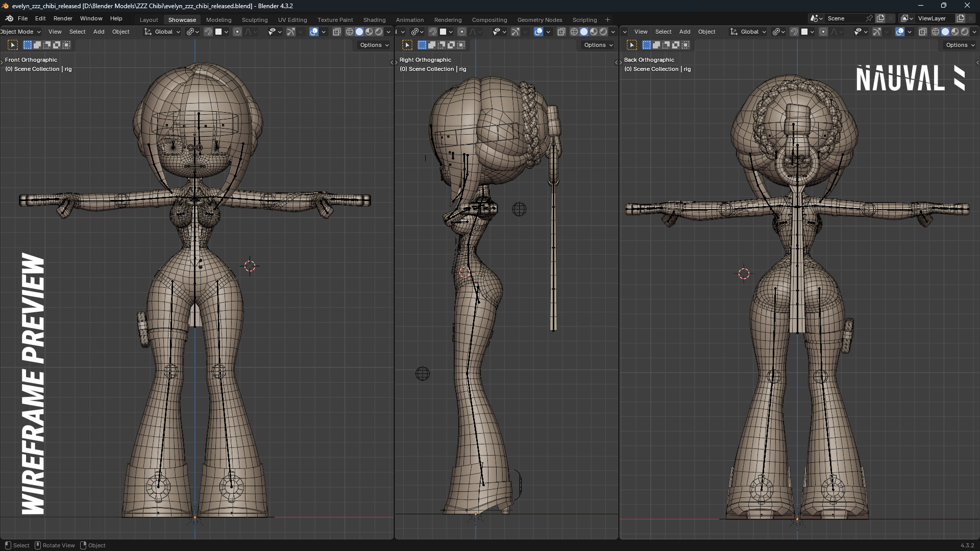
Task: Open overlays dropdown arrow in Right view
Action: 548,32
